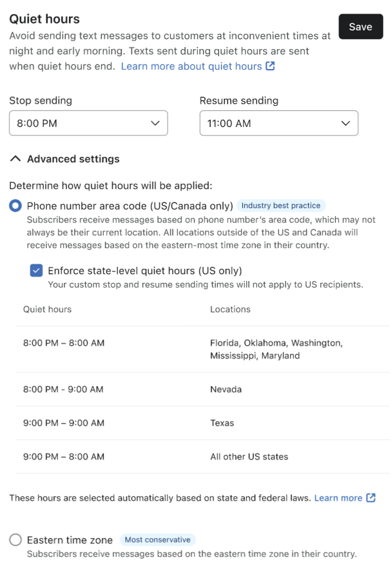Open Learn more about quiet hours link
The height and width of the screenshot is (577, 392).
(x=191, y=66)
